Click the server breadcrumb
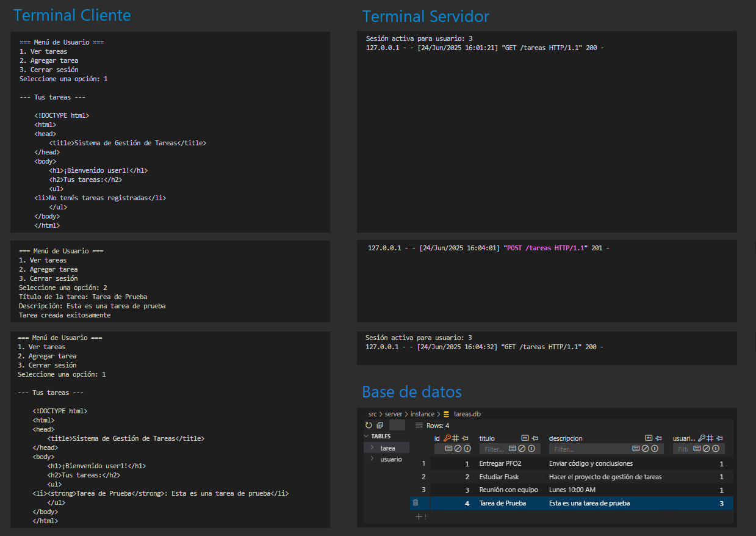Screen dimensions: 756x536 click(394, 414)
